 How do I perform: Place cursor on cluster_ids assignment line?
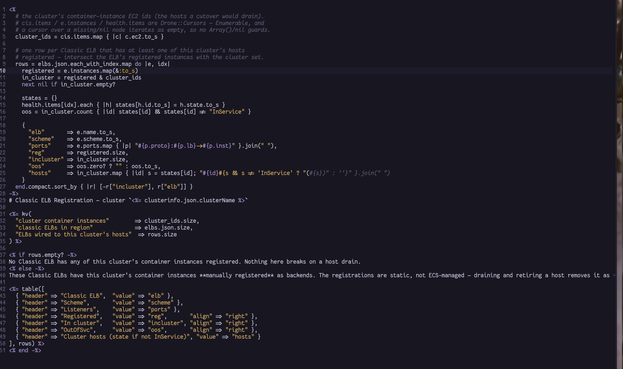point(89,37)
